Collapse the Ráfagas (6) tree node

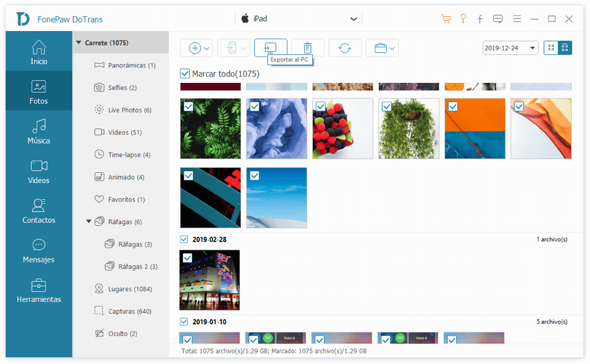(x=89, y=222)
